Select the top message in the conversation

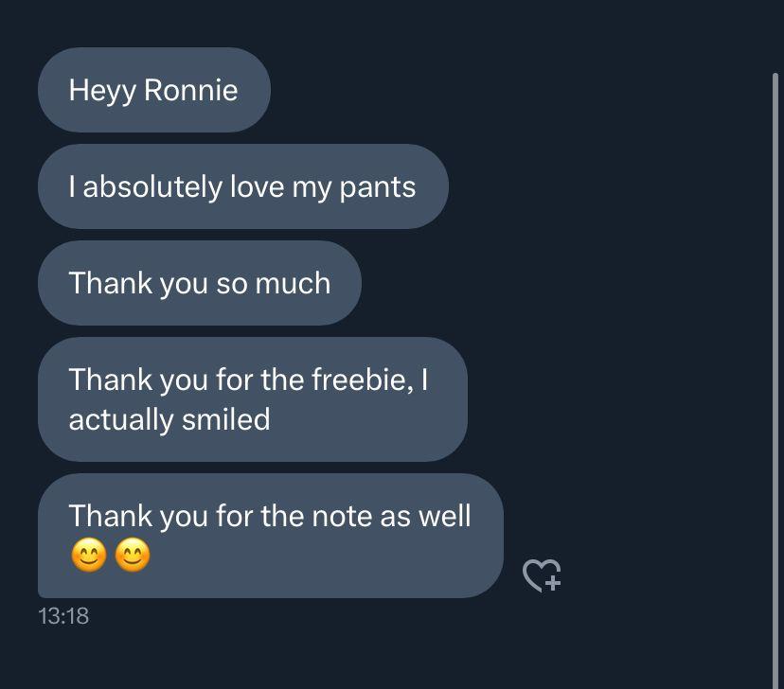pyautogui.click(x=153, y=89)
